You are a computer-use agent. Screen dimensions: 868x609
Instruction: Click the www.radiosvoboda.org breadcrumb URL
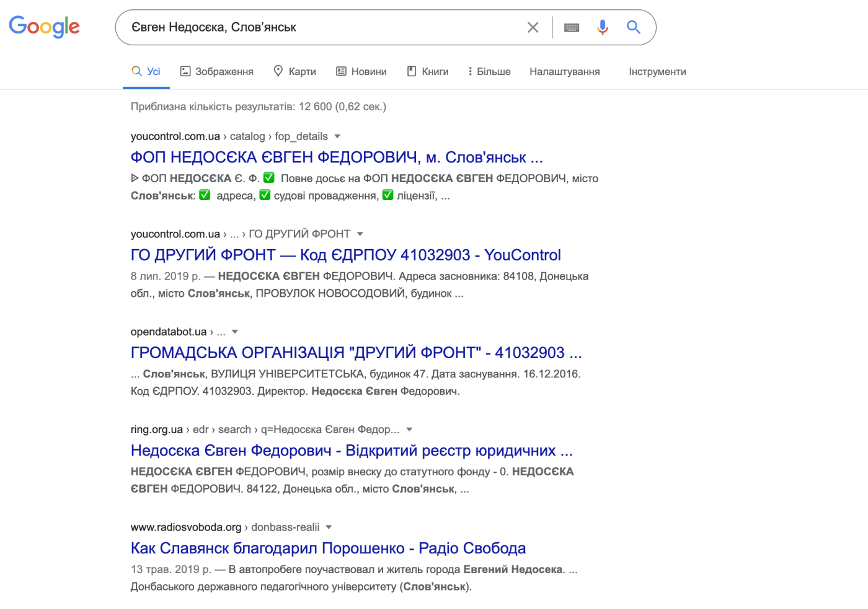(224, 527)
